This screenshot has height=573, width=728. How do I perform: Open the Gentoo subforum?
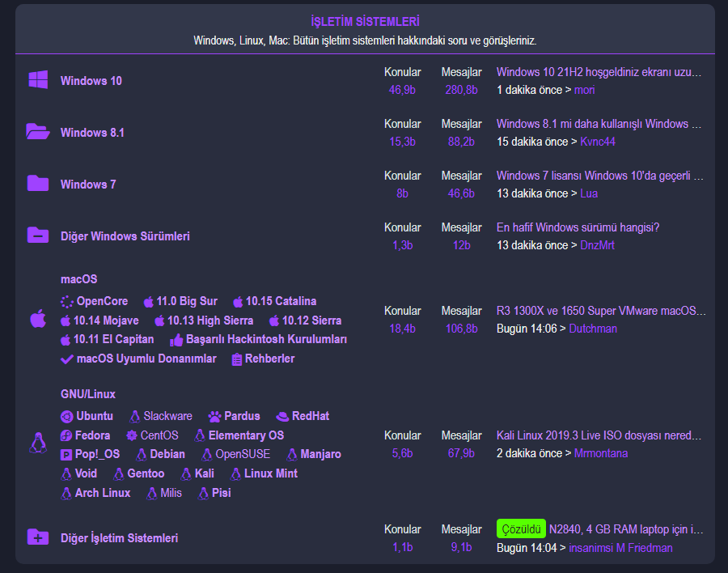(x=146, y=473)
